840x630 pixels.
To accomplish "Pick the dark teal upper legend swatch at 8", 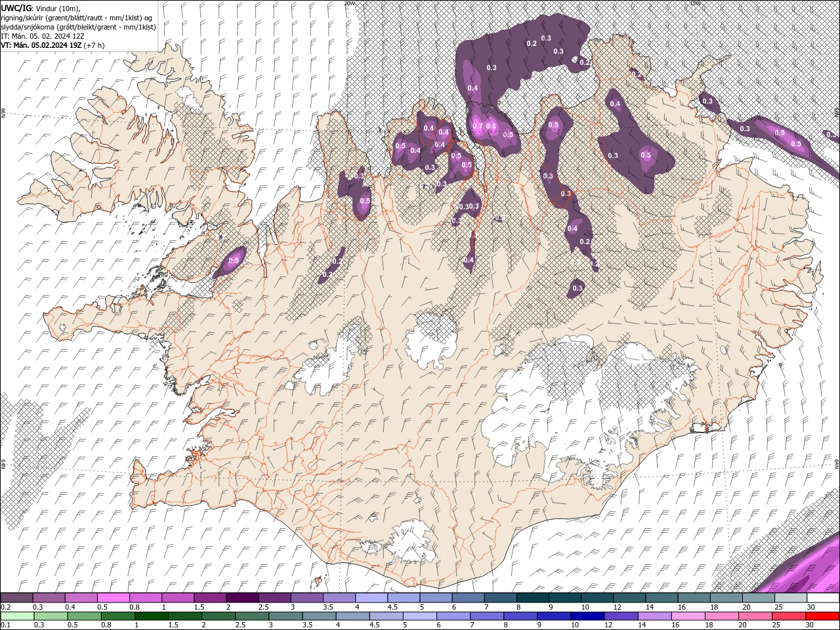I will tap(532, 598).
